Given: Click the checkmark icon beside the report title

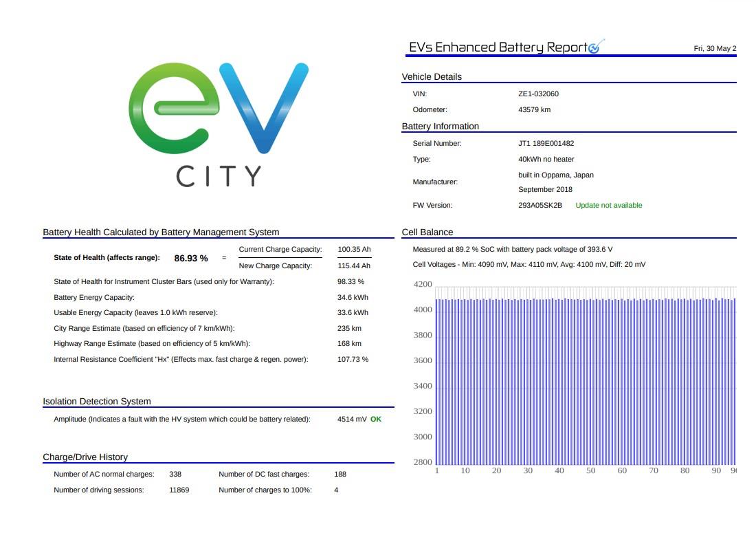Looking at the screenshot, I should 596,46.
